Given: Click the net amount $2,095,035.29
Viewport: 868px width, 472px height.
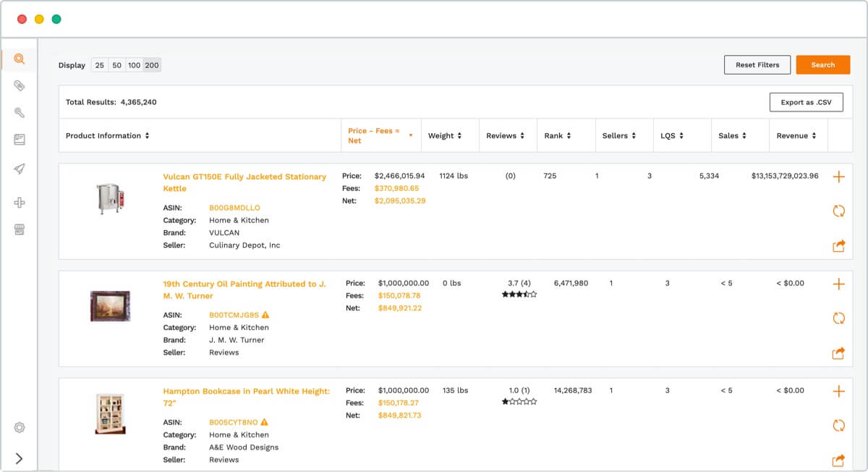Looking at the screenshot, I should [x=400, y=201].
